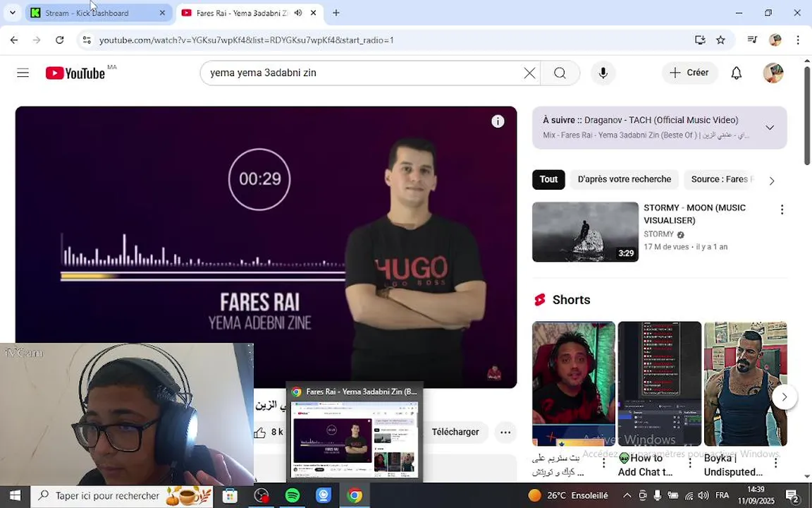This screenshot has height=508, width=812.
Task: Open options for the Arabic-titled short
Action: (x=604, y=463)
